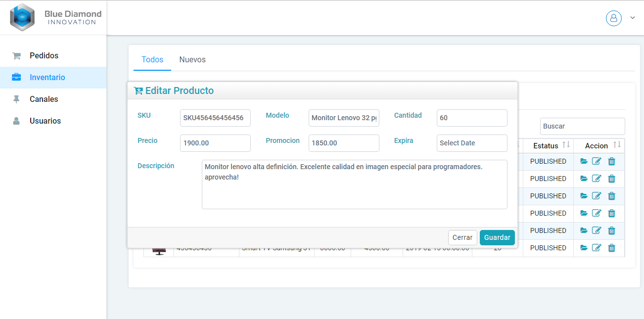Open the Expira date picker field
The height and width of the screenshot is (319, 644).
click(x=471, y=143)
